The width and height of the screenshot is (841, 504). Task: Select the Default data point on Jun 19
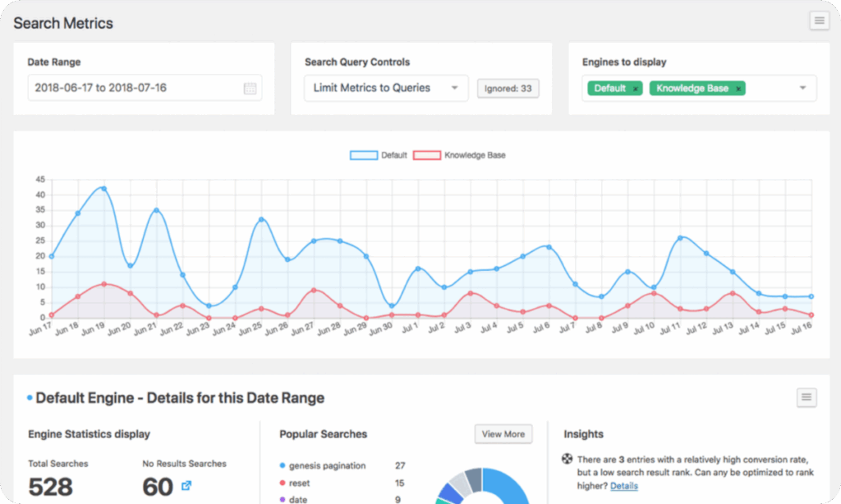pyautogui.click(x=104, y=189)
